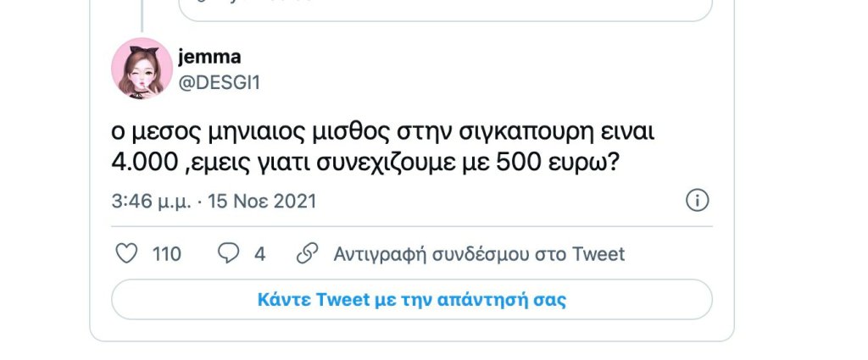868x360 pixels.
Task: Open jemma's profile picture
Action: click(142, 69)
